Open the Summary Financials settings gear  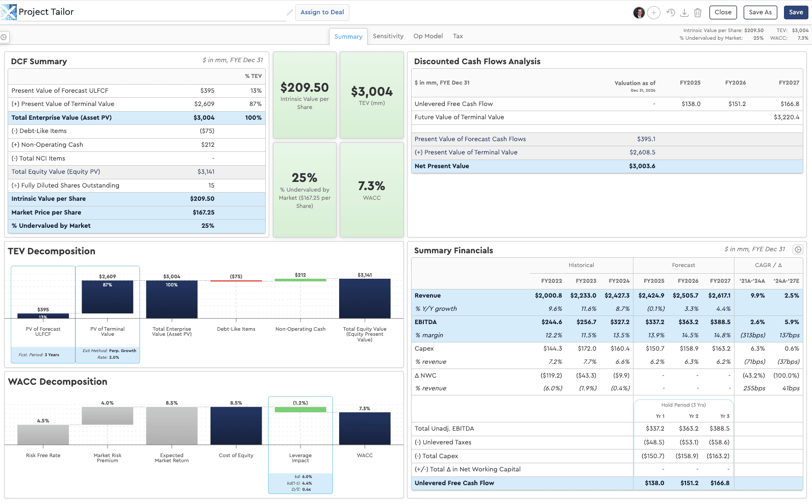coord(798,250)
